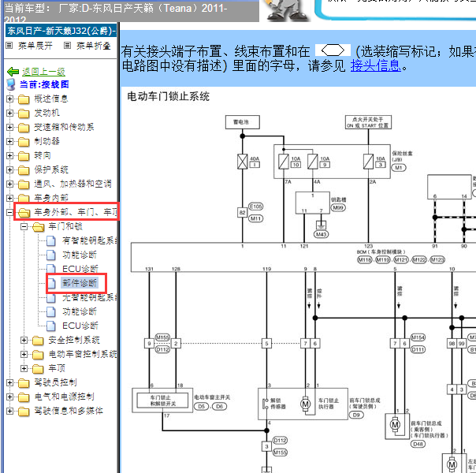The width and height of the screenshot is (476, 473).
Task: Open 部件诊断 tree item
Action: pos(80,283)
